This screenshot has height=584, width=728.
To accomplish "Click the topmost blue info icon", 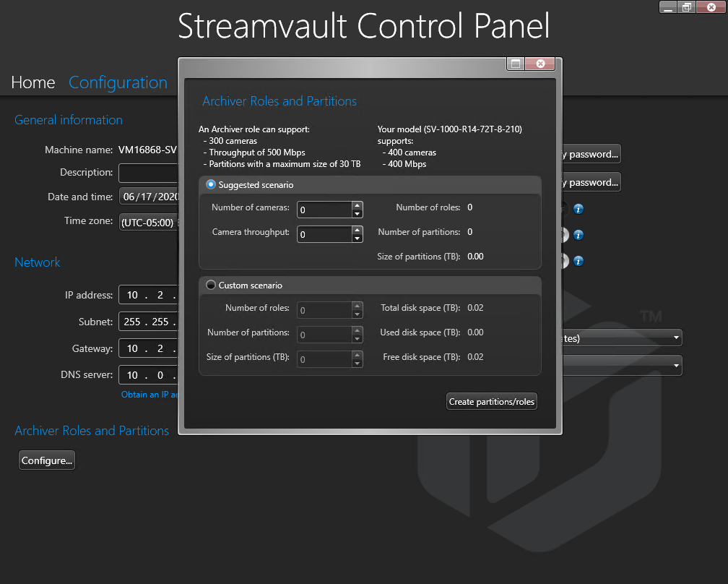I will click(x=578, y=209).
